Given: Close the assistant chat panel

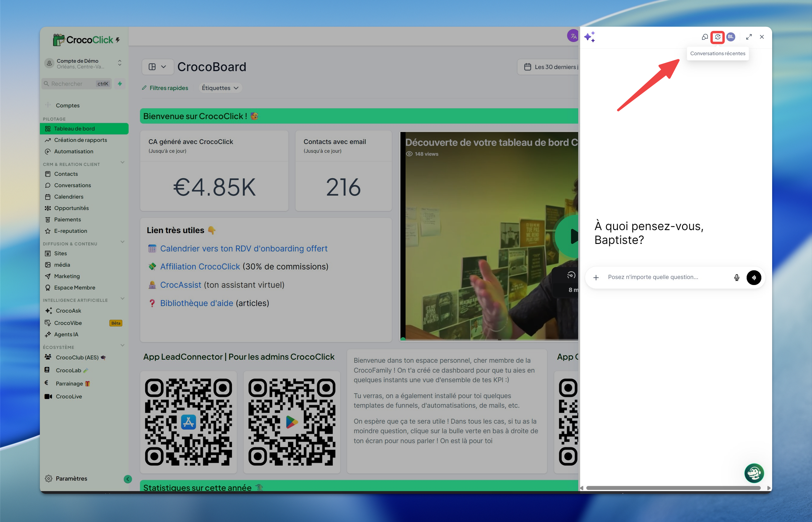Looking at the screenshot, I should click(762, 37).
